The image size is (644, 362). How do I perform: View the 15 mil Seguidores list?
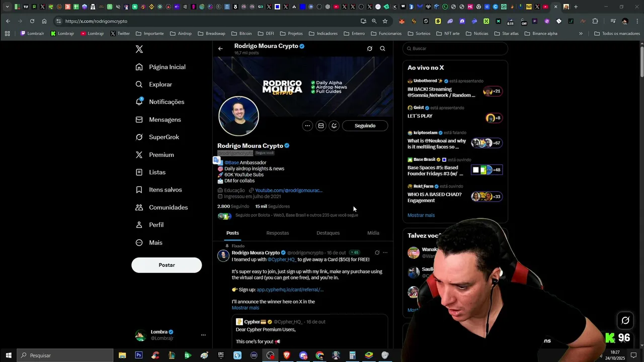(272, 206)
